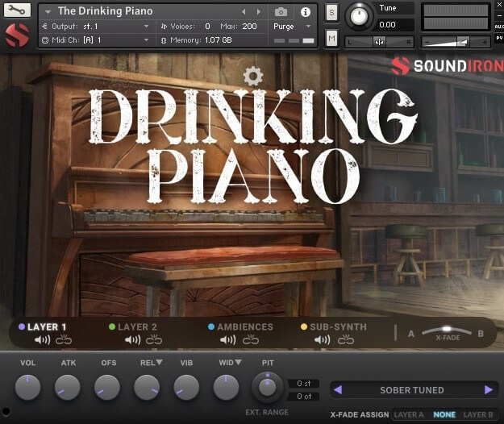Screen dimensions: 504x424
Task: Click the Tune knob
Action: [359, 15]
